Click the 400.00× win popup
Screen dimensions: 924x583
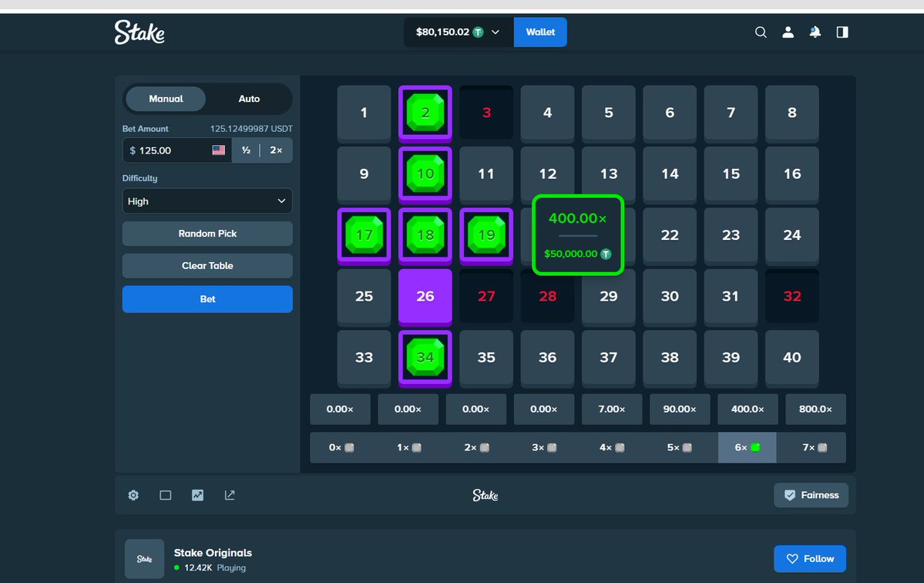(x=577, y=235)
